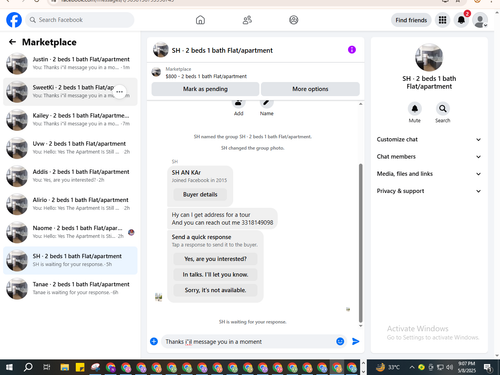Select the SH conversation in list
Image resolution: width=500 pixels, height=375 pixels.
(70, 260)
